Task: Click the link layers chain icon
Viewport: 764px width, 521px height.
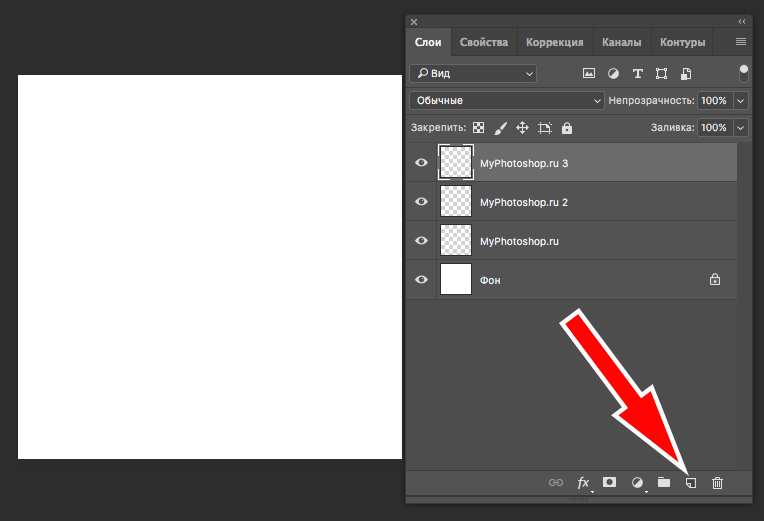Action: (556, 483)
